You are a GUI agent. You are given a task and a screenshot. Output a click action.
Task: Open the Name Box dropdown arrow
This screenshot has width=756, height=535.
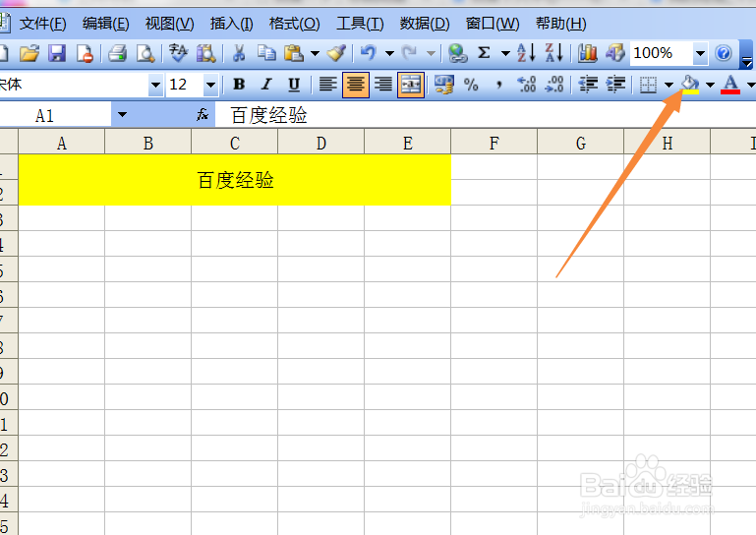(x=122, y=114)
